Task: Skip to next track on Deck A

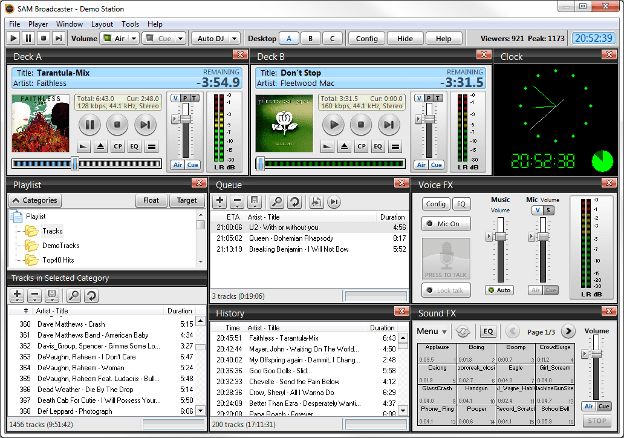Action: click(x=145, y=125)
